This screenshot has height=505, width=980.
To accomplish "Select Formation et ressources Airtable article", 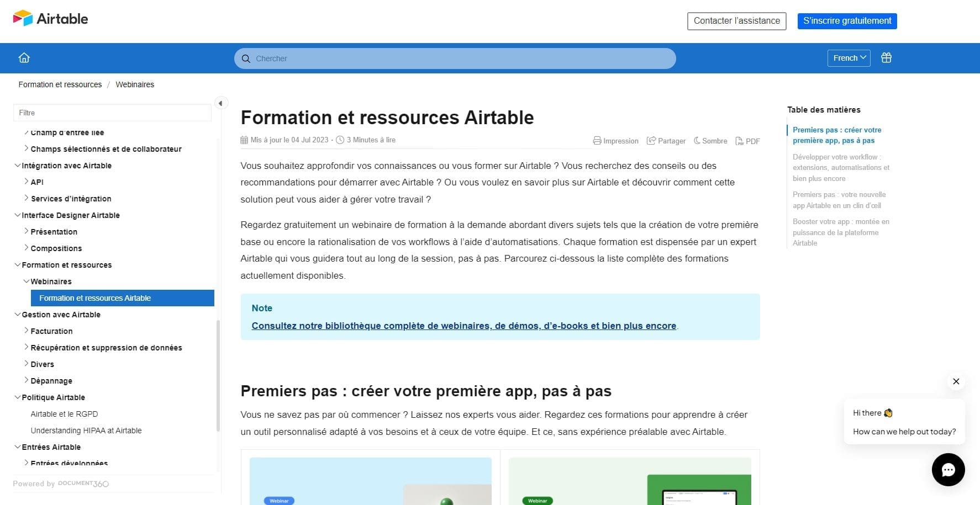I will 123,298.
